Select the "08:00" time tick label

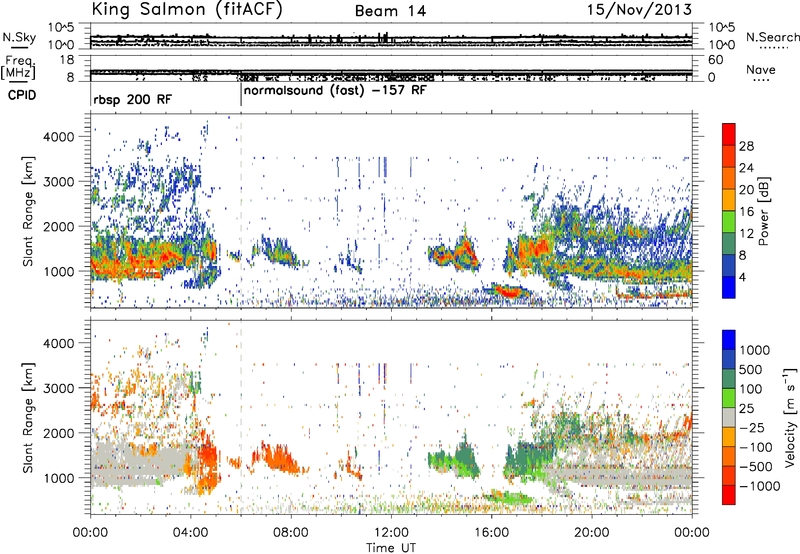click(x=291, y=533)
